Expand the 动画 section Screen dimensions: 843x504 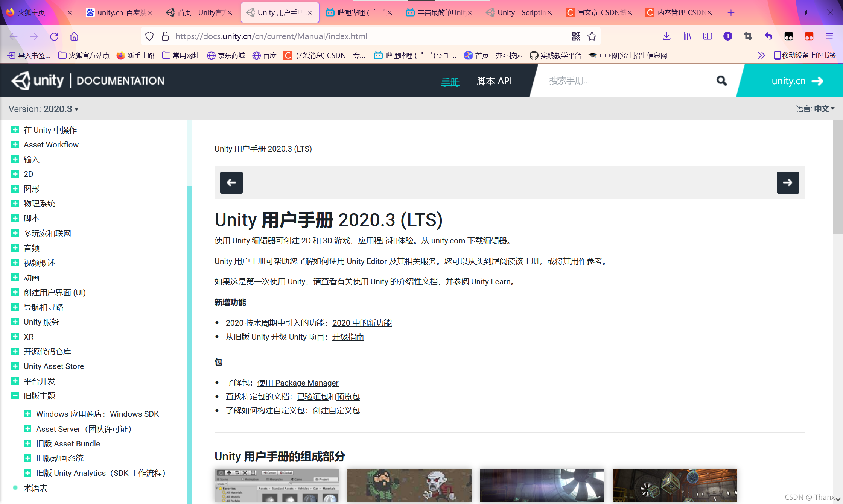[15, 278]
